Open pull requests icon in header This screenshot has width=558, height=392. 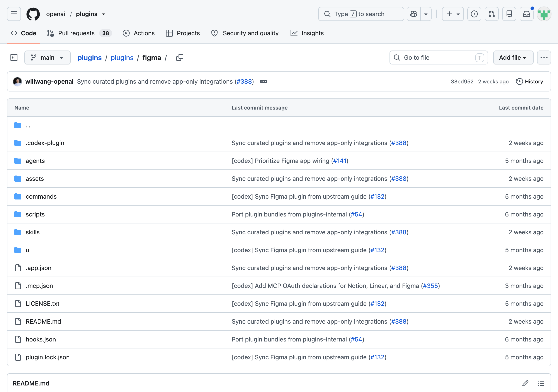[x=492, y=14]
